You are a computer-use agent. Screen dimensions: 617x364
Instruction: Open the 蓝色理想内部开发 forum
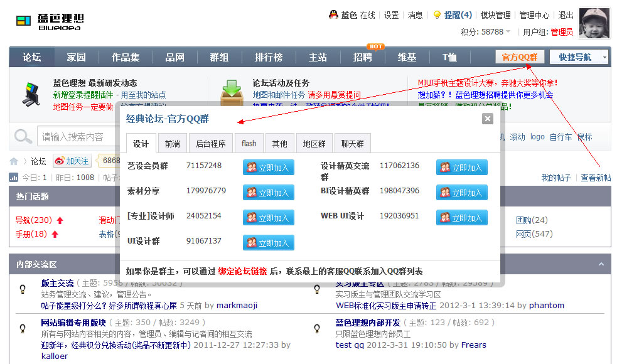click(x=368, y=323)
